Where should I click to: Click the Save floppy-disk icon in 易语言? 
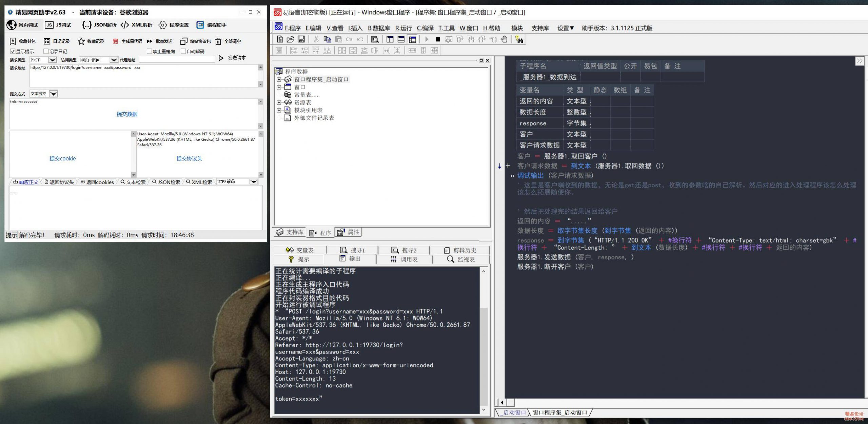[301, 39]
